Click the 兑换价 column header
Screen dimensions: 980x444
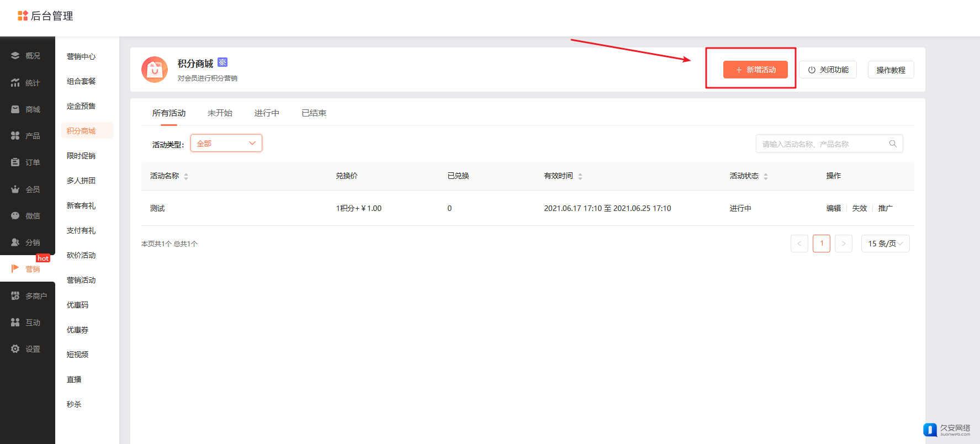click(x=347, y=176)
